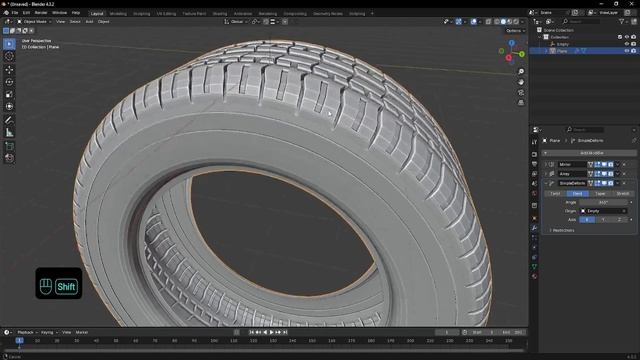Toggle the camera view icon
Viewport: 640px width, 360px height.
pos(521,93)
